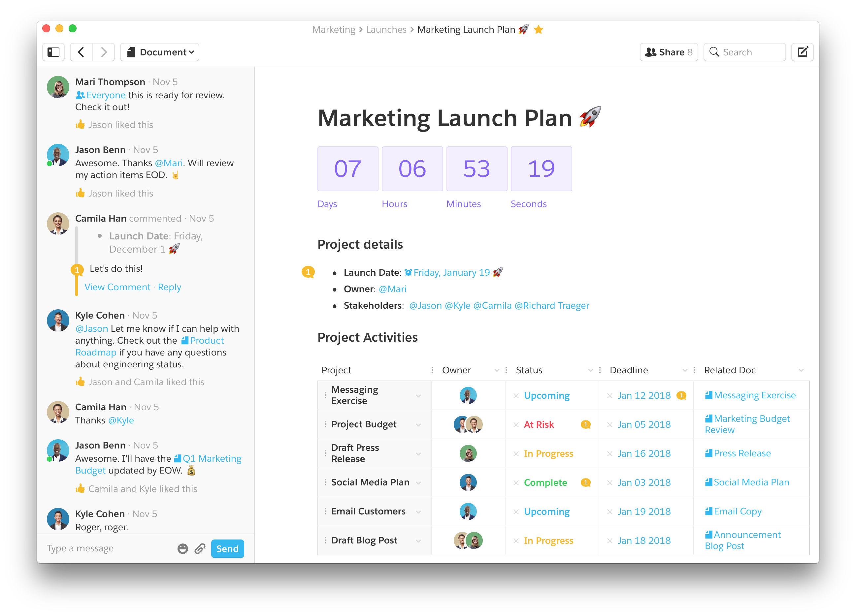Clear the Upcoming status for Messaging Exercise
The height and width of the screenshot is (616, 856).
[516, 396]
